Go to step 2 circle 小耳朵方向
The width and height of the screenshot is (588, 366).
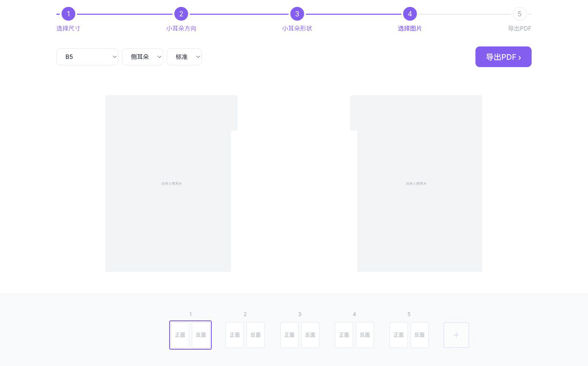(x=181, y=14)
